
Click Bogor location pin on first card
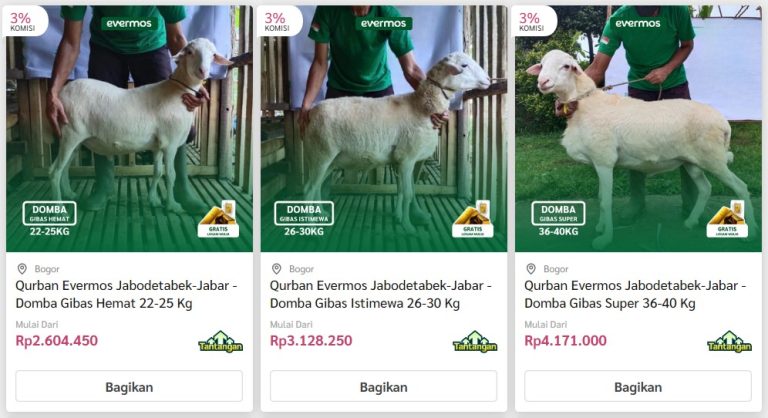tap(22, 269)
